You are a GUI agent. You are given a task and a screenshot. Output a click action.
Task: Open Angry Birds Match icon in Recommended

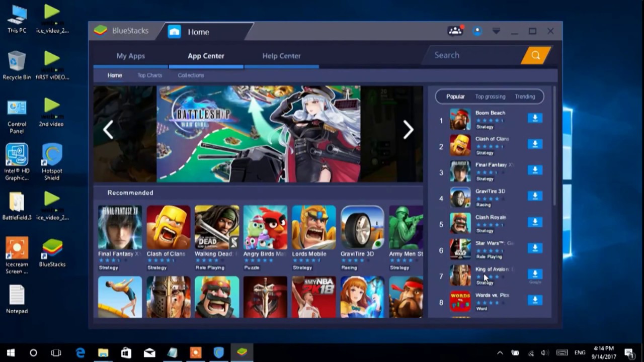click(265, 227)
